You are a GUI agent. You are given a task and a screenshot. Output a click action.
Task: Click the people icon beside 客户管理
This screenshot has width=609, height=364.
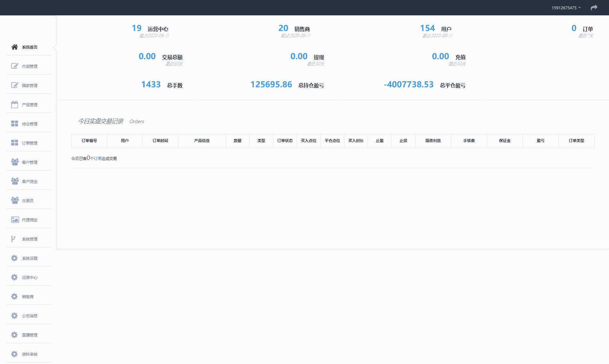coord(15,162)
